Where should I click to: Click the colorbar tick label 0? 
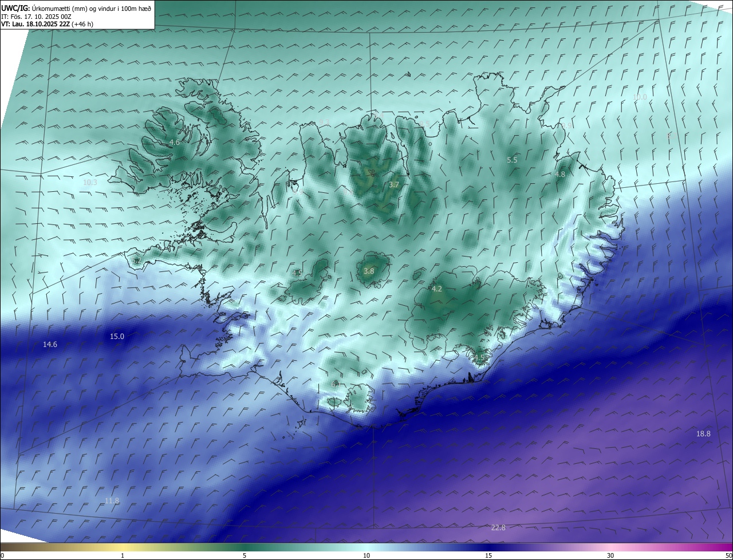tap(2, 555)
